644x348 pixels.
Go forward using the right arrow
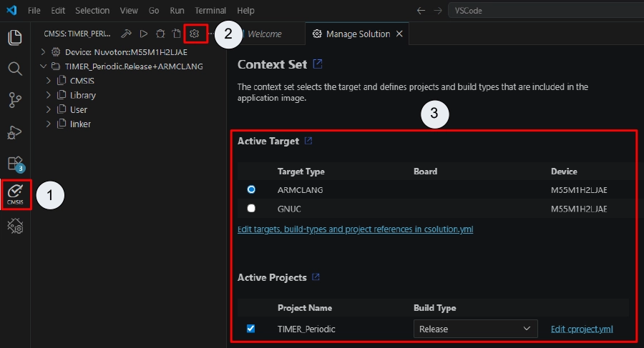click(x=438, y=11)
